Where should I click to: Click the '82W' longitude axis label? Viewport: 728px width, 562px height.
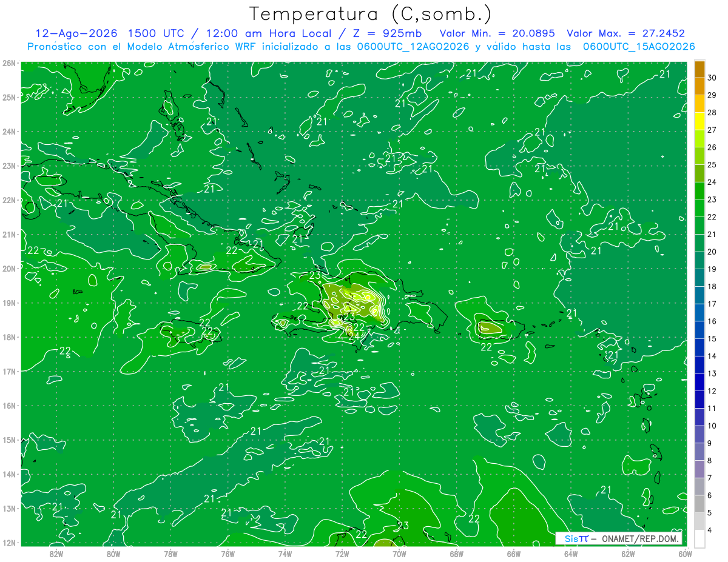click(x=56, y=554)
